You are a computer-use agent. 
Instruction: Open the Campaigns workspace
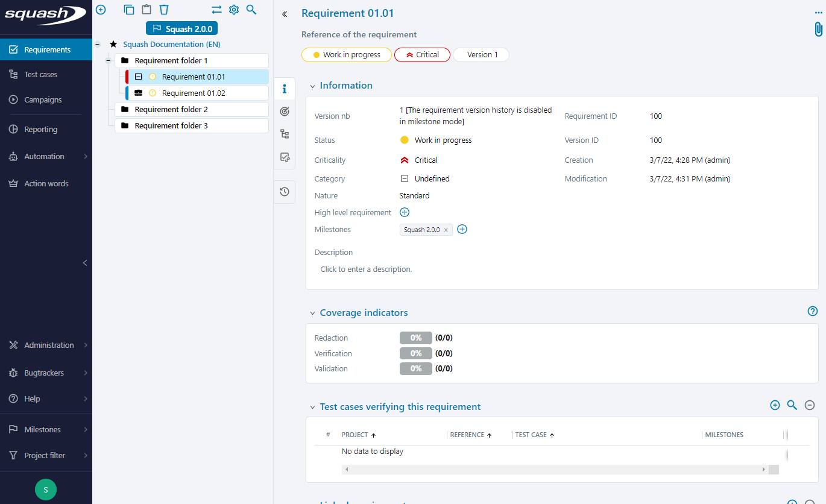click(x=43, y=100)
